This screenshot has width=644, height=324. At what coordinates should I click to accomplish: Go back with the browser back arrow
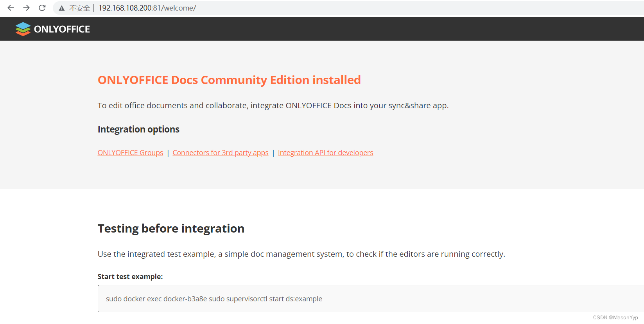pyautogui.click(x=11, y=8)
